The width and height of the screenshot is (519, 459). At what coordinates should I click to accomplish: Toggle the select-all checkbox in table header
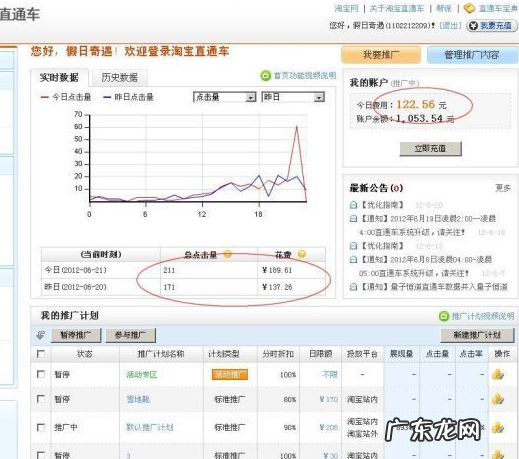[41, 354]
